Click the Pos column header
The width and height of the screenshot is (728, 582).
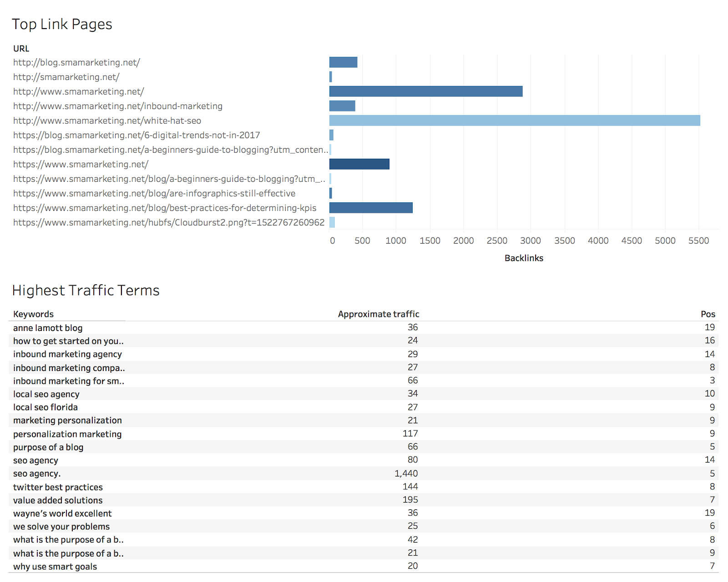click(x=708, y=314)
